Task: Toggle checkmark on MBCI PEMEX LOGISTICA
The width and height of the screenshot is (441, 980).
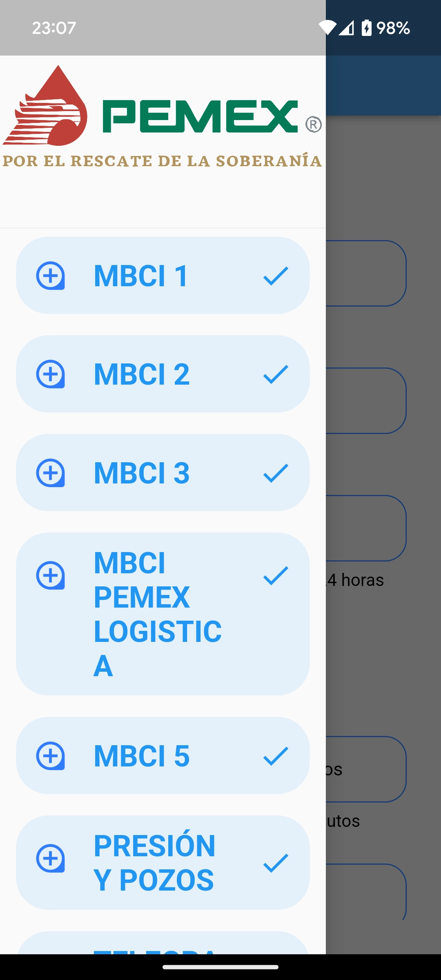Action: pos(276,575)
